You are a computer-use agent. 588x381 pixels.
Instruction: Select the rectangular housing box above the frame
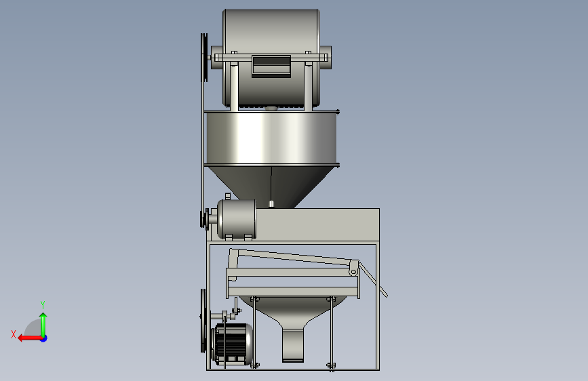317,224
